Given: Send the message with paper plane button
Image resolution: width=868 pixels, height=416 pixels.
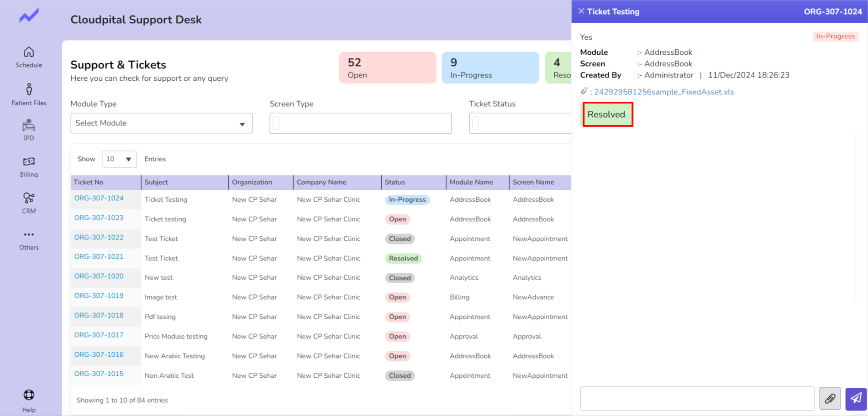Looking at the screenshot, I should 856,399.
